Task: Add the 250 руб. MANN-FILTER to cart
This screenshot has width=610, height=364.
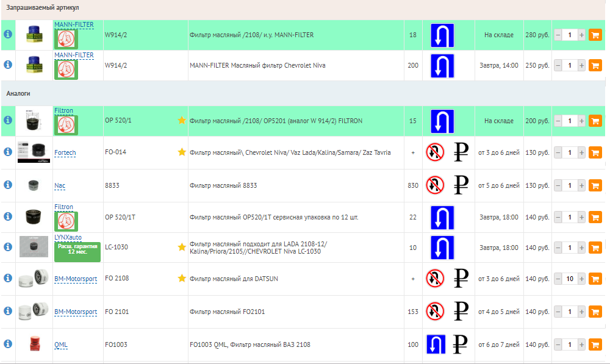Action: click(x=595, y=65)
